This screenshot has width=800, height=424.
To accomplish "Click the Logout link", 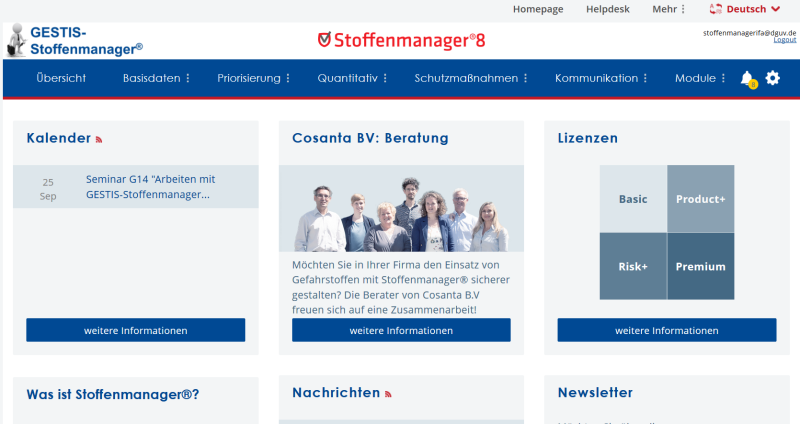I will (x=784, y=40).
